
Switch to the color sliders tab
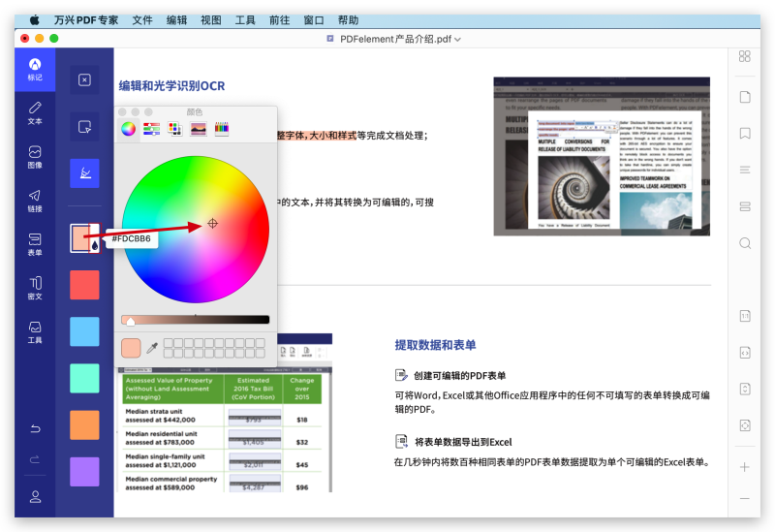click(x=151, y=128)
